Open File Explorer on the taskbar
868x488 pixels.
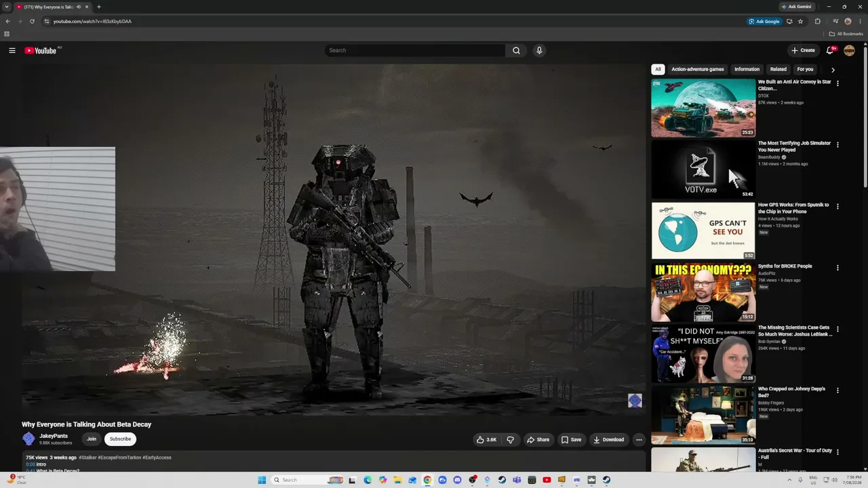click(x=397, y=480)
